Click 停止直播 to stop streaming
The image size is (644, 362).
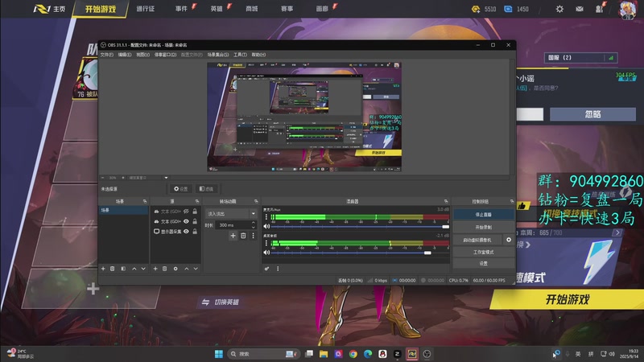[x=484, y=214]
